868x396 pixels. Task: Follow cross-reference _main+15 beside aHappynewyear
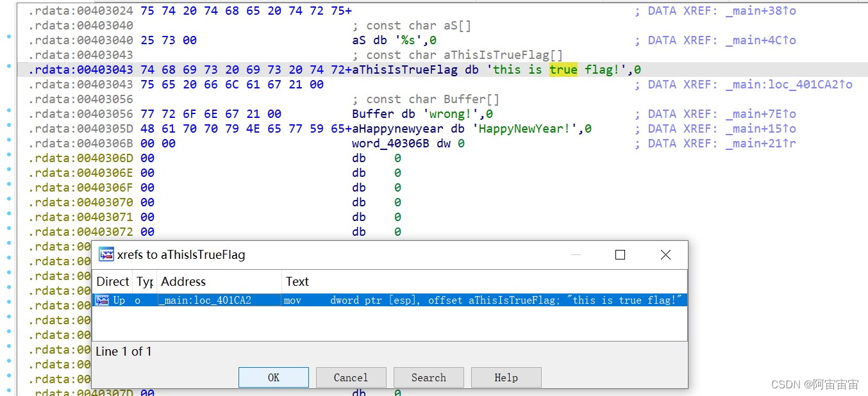point(760,128)
